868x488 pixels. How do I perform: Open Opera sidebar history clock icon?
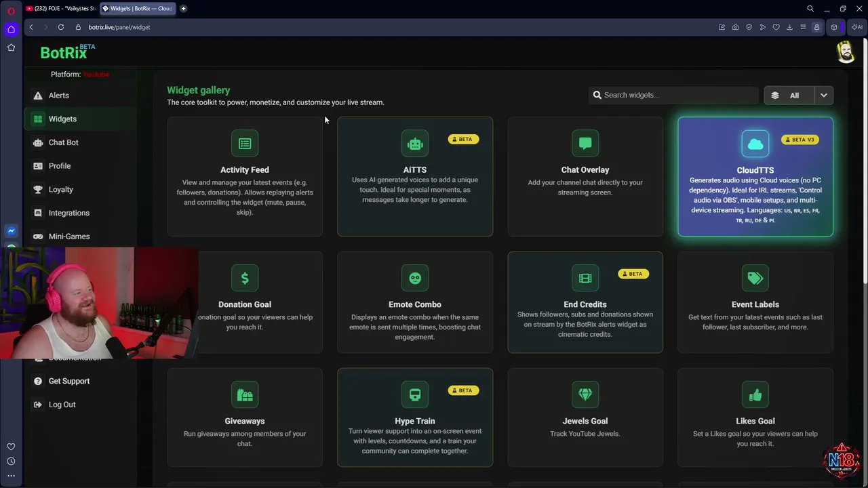click(11, 461)
